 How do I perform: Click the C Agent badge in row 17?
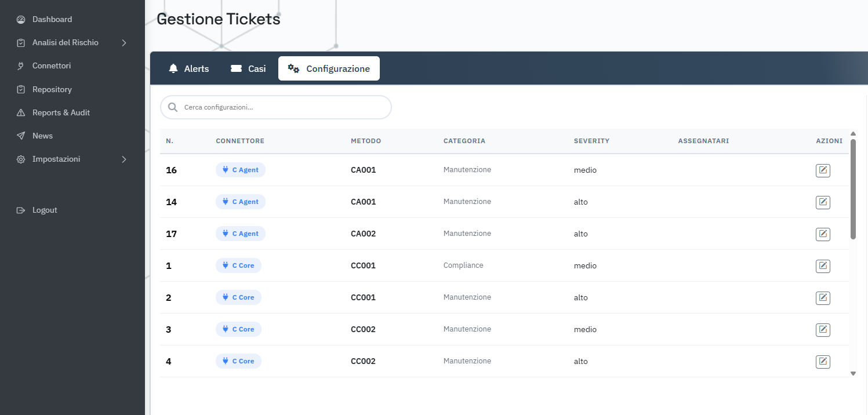pyautogui.click(x=241, y=234)
